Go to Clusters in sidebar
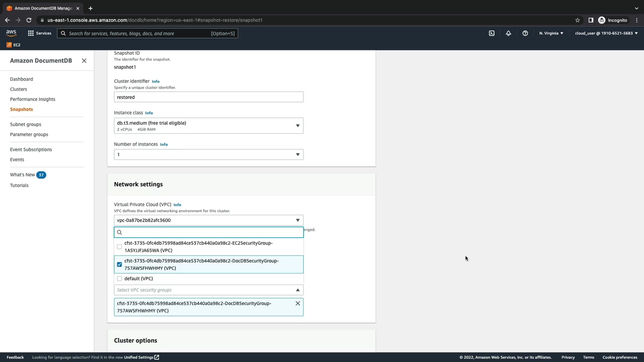 click(x=19, y=89)
